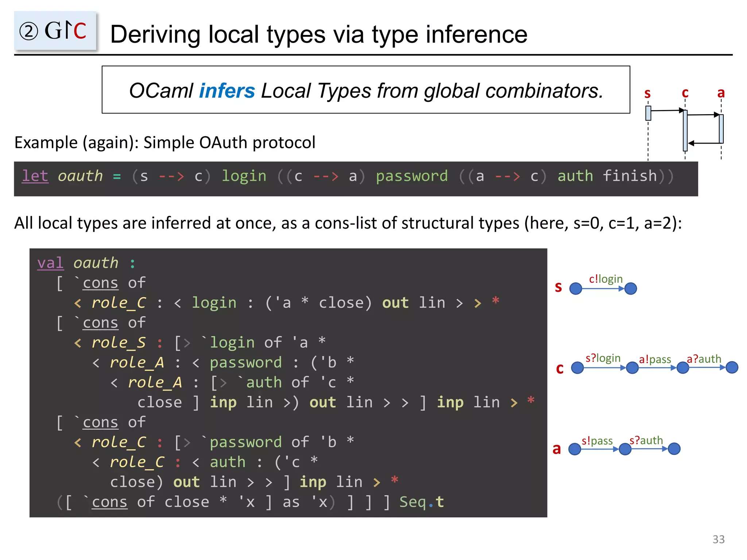Click the 's?login' edge label of the c automaton
Image resolution: width=747 pixels, height=560 pixels.
point(603,358)
